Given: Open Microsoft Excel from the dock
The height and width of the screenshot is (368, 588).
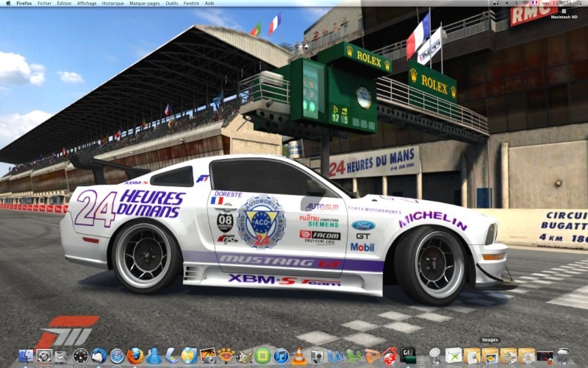Looking at the screenshot, I should coord(354,355).
